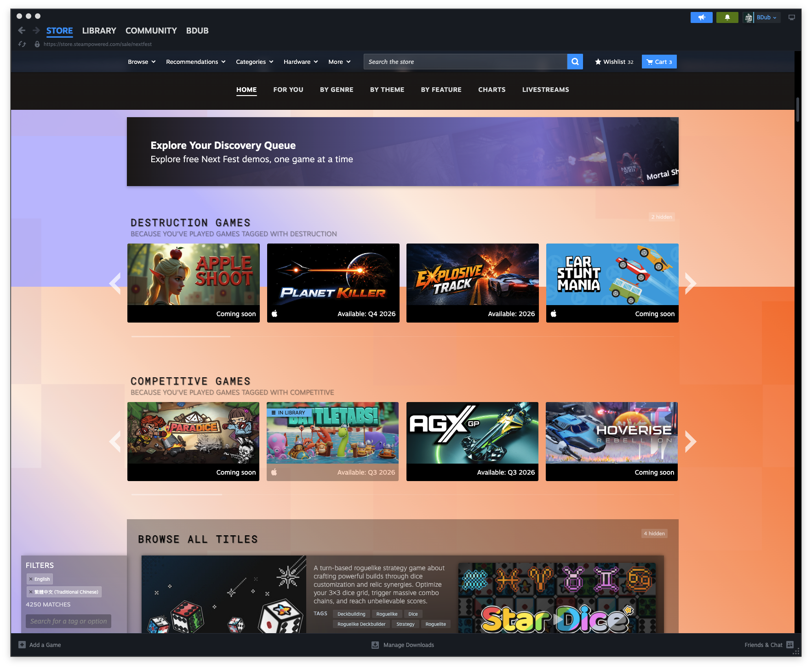Open the Planet Killer game card
The width and height of the screenshot is (812, 669).
333,283
